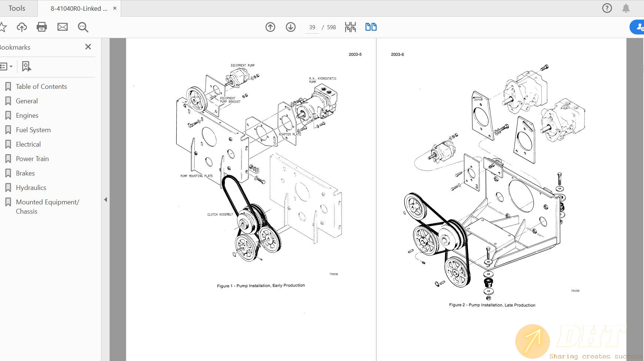
Task: Go to next page with down arrow
Action: pos(291,27)
